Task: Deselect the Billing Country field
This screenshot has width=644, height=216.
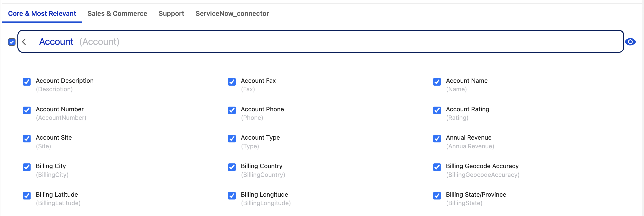Action: 232,167
